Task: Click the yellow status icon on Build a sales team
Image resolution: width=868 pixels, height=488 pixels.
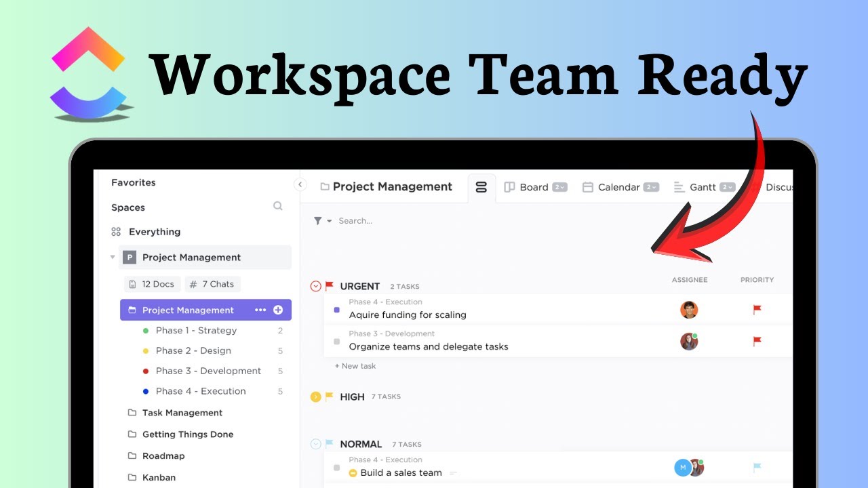Action: (353, 473)
